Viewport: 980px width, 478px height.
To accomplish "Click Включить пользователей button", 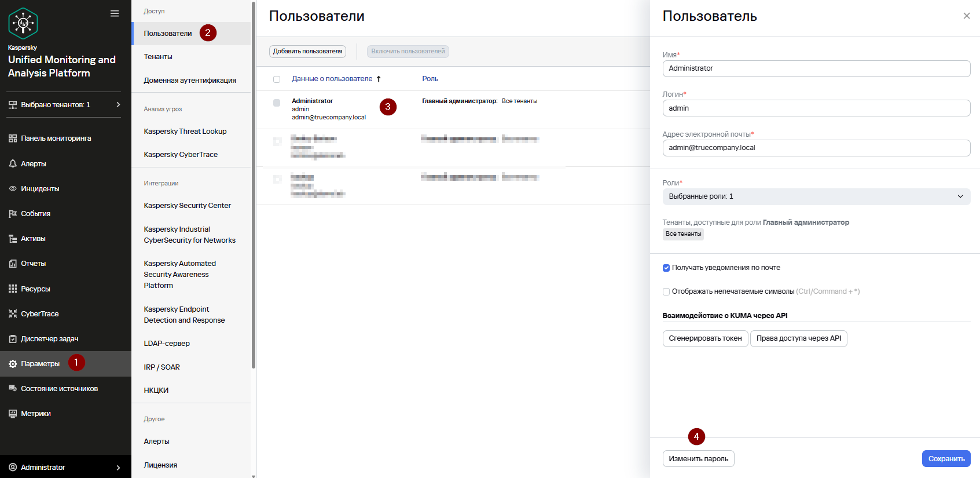I will [x=408, y=52].
